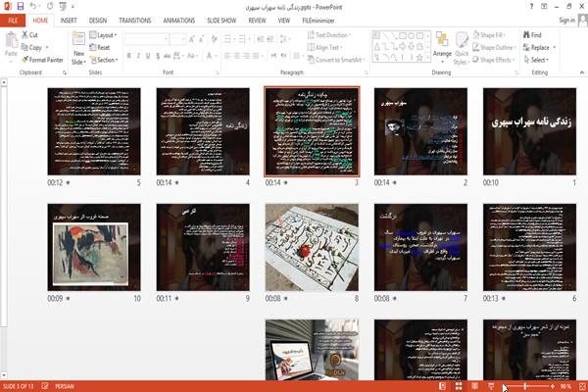Click Convert to SmartArt button
Image resolution: width=588 pixels, height=392 pixels.
[336, 60]
